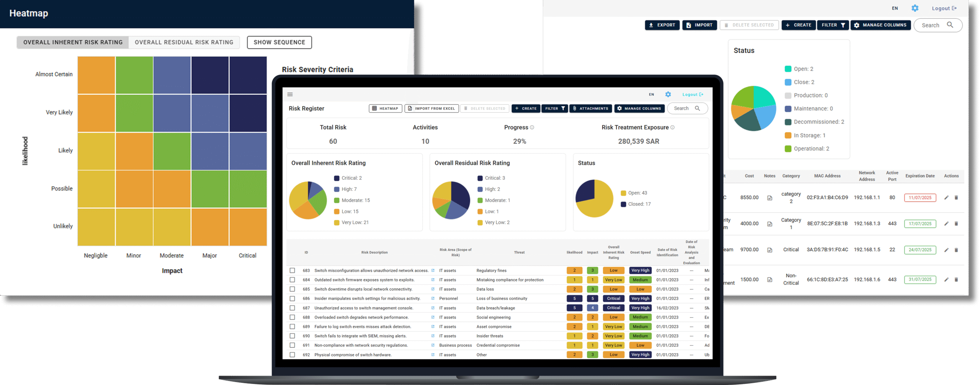This screenshot has height=385, width=980.
Task: Open Heatmap from Risk Register toolbar
Action: pos(385,109)
